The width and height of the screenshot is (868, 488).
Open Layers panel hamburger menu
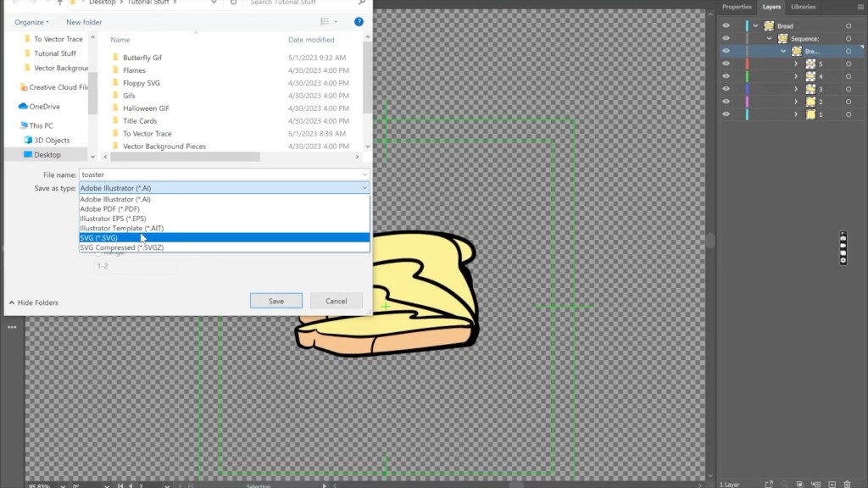pyautogui.click(x=860, y=7)
